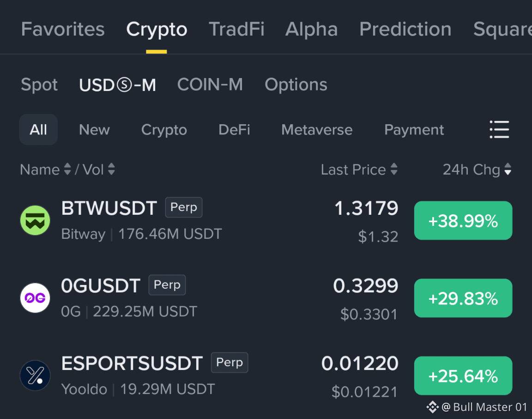Sort by 24h Chg column
This screenshot has width=532, height=419.
pos(477,169)
